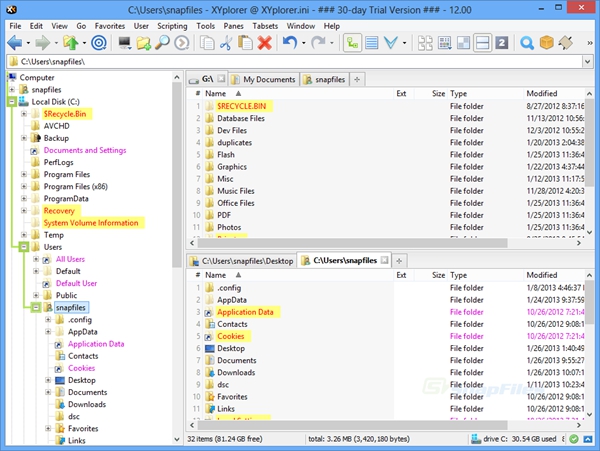
Task: Add new tab in upper pane
Action: (357, 80)
